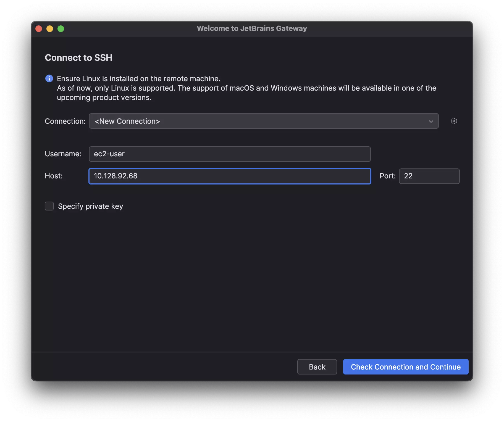Maximize the window with green button
Image resolution: width=504 pixels, height=422 pixels.
(61, 29)
